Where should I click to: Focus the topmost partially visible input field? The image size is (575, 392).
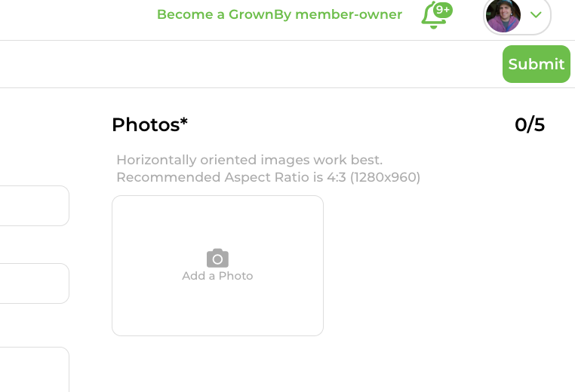pyautogui.click(x=35, y=206)
